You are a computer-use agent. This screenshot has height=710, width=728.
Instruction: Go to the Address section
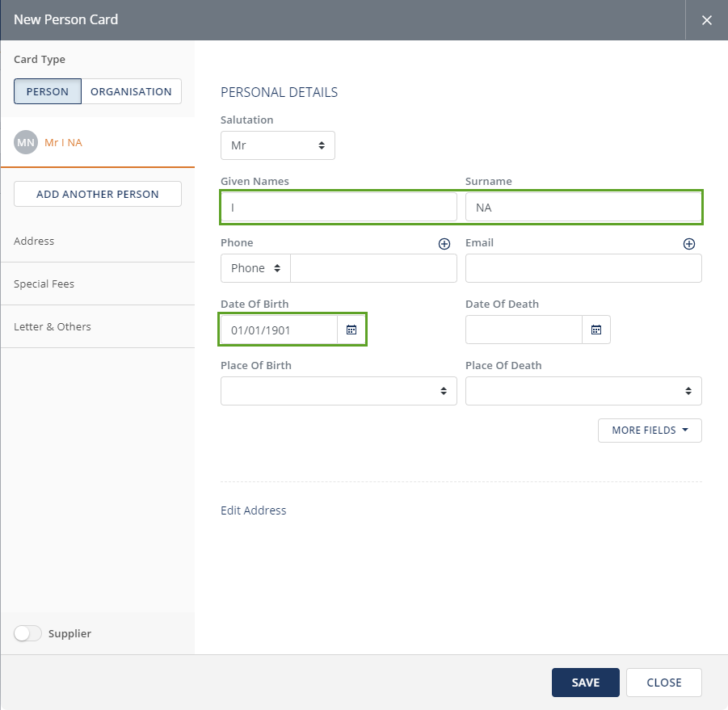pos(34,242)
